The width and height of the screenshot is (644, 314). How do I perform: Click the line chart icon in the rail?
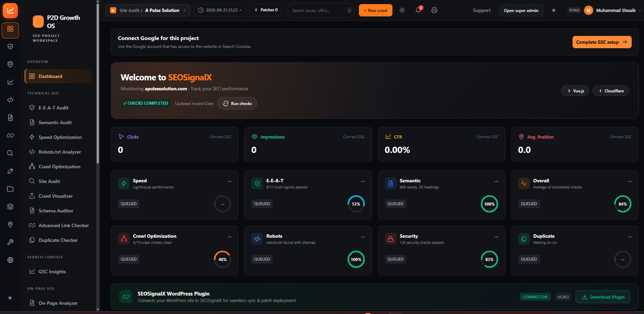10,82
